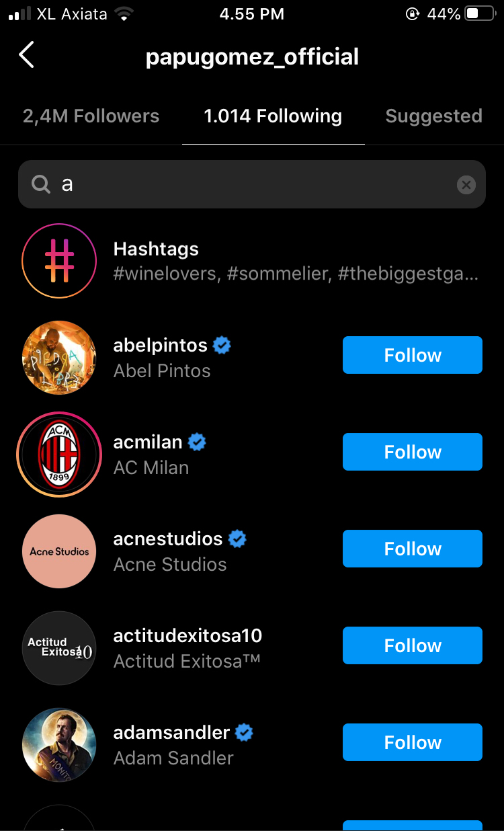The image size is (504, 831).
Task: Open adamsandler profile picture
Action: pyautogui.click(x=59, y=745)
